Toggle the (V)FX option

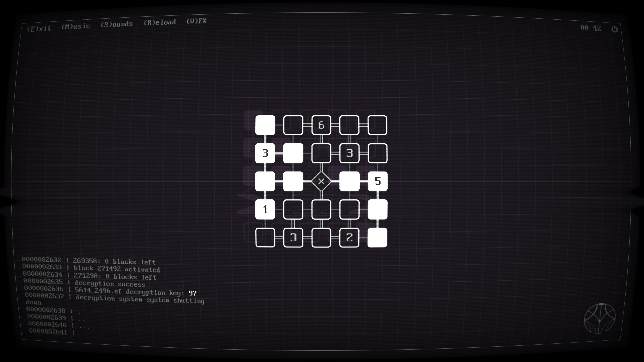[196, 21]
